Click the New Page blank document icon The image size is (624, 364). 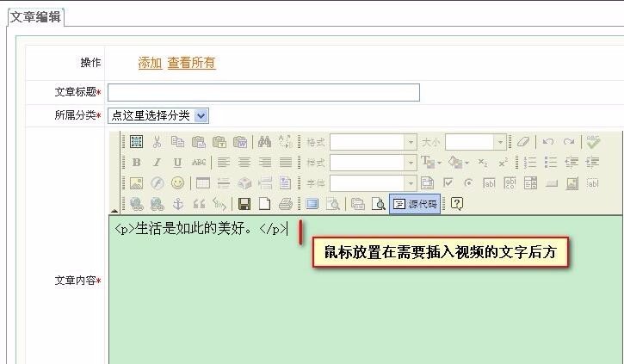pos(264,204)
